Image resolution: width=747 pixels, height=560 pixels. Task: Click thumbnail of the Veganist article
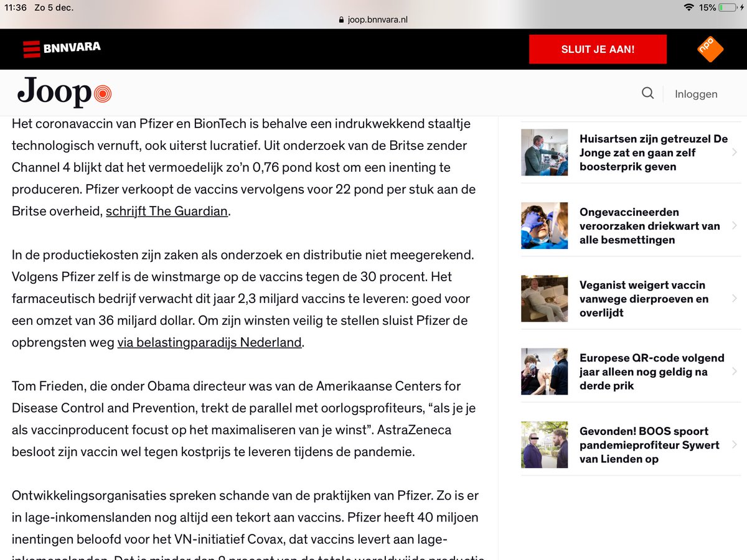click(545, 299)
